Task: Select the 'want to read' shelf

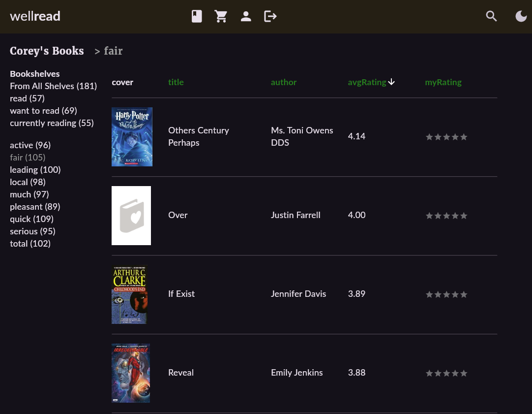Action: click(x=43, y=111)
